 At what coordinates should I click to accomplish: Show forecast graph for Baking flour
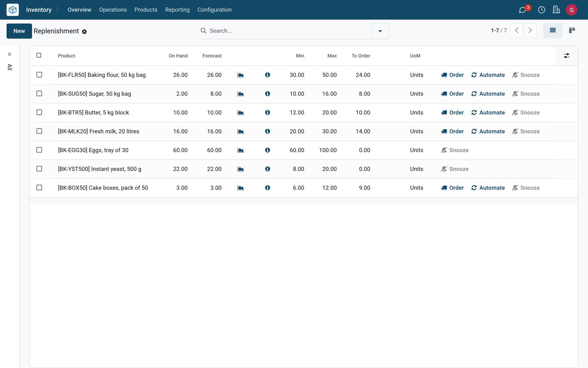coord(241,75)
